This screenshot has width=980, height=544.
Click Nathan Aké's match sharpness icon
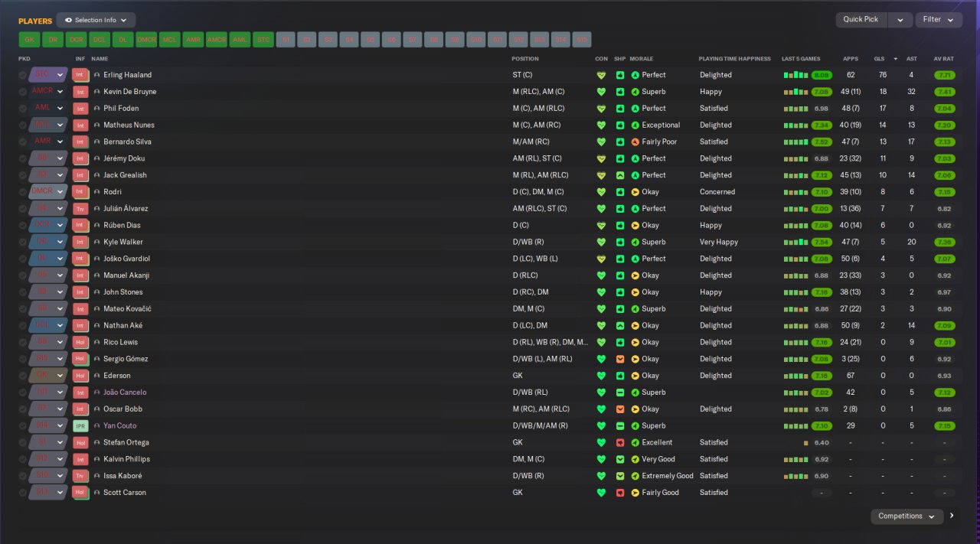[620, 326]
